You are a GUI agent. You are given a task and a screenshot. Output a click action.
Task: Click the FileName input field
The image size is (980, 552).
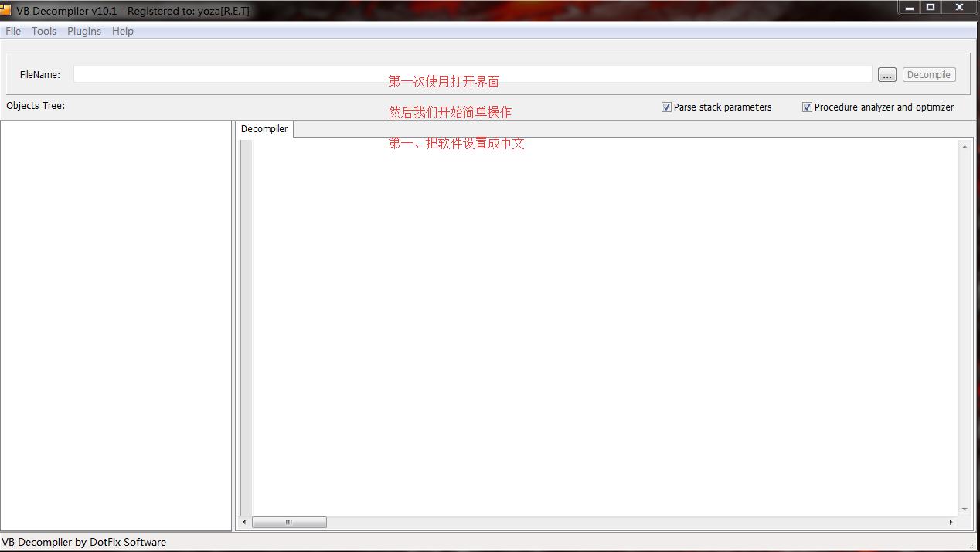point(473,74)
